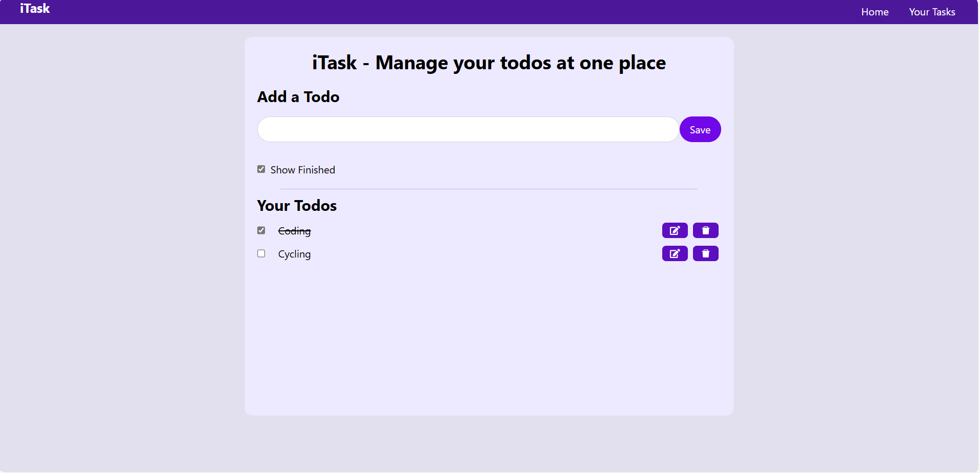
Task: Delete the Cycling todo with trash icon
Action: [705, 253]
